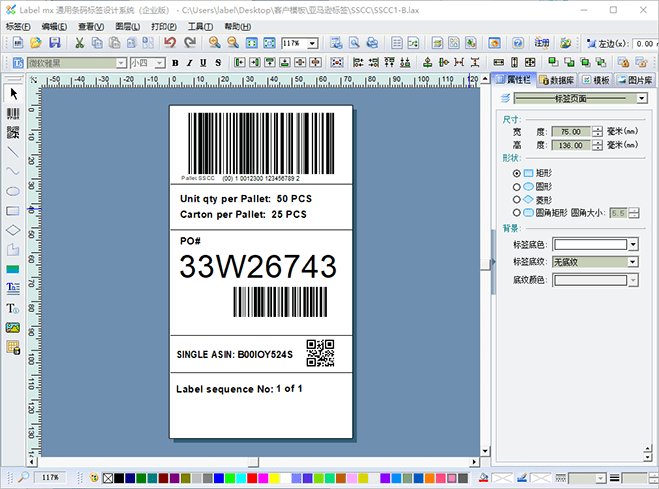Image resolution: width=659 pixels, height=489 pixels.
Task: Choose 菱形 diamond shape option
Action: pos(532,200)
